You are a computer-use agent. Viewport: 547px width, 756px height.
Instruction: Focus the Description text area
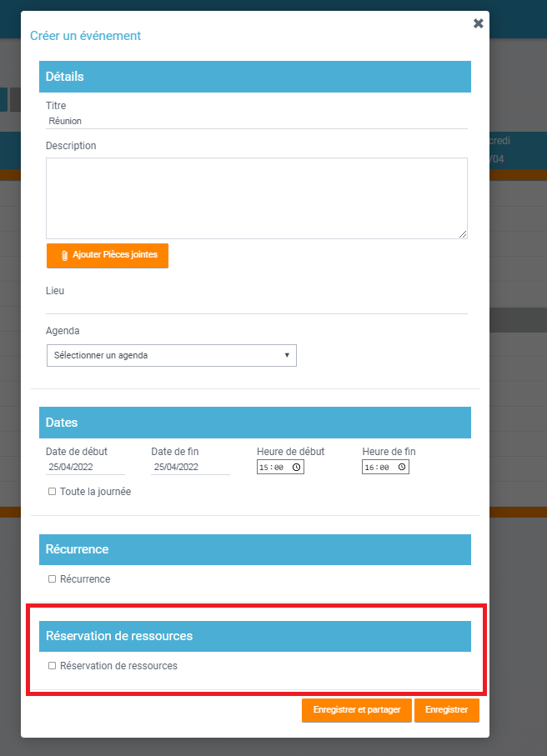point(256,198)
